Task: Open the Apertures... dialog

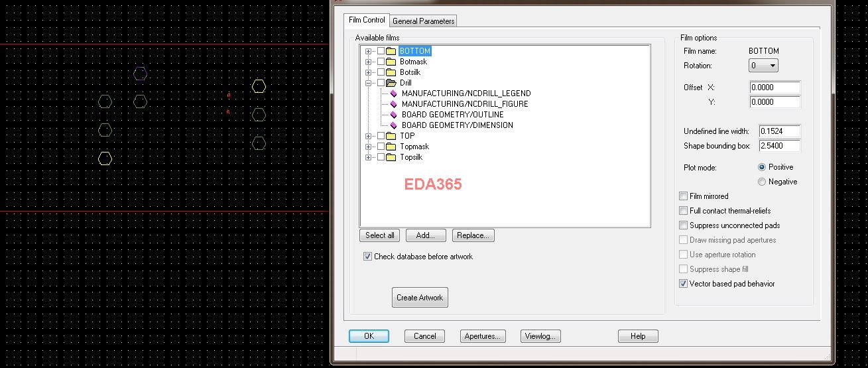Action: click(x=483, y=336)
